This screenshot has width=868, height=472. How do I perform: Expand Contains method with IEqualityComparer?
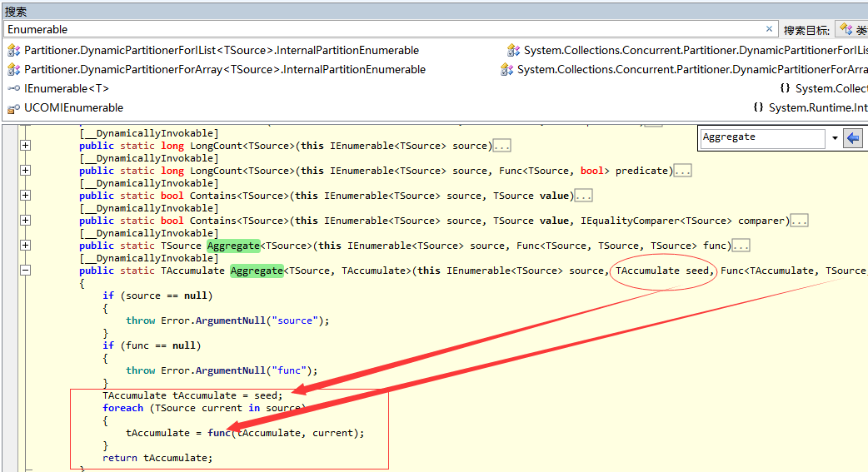click(26, 221)
